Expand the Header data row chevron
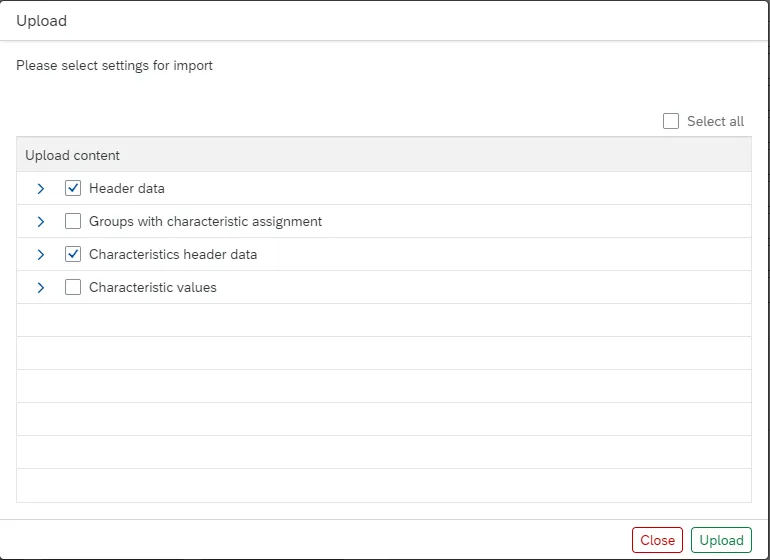Screen dimensions: 770x560 (41, 188)
